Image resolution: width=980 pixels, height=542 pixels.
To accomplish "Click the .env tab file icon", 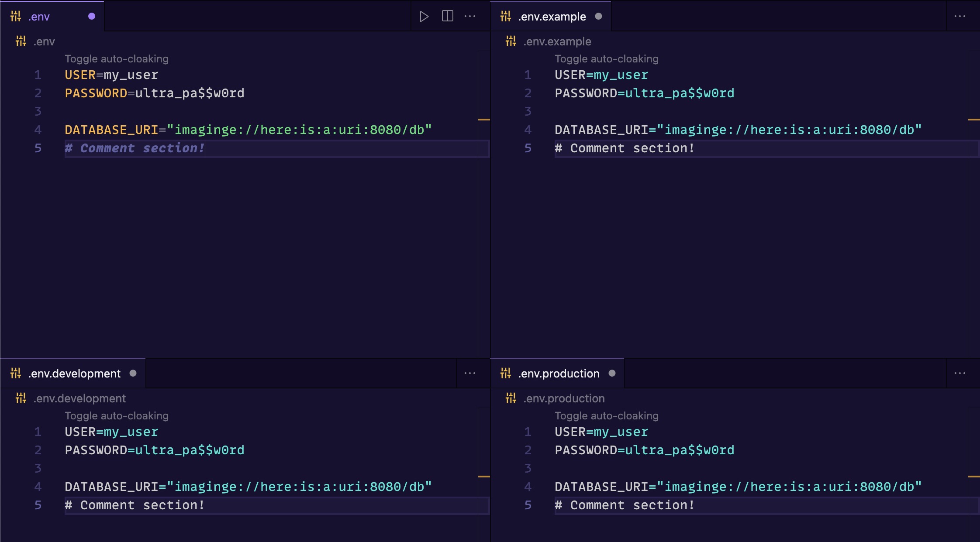I will 16,17.
